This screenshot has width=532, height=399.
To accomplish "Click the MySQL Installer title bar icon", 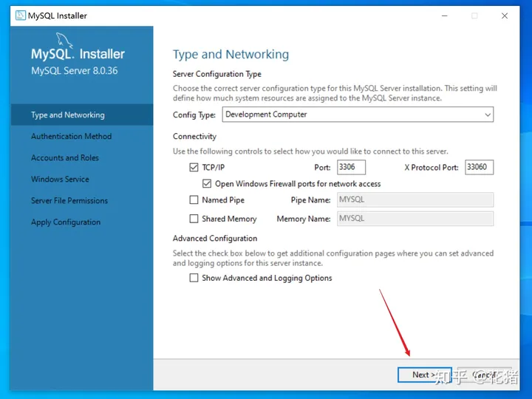I will 21,16.
